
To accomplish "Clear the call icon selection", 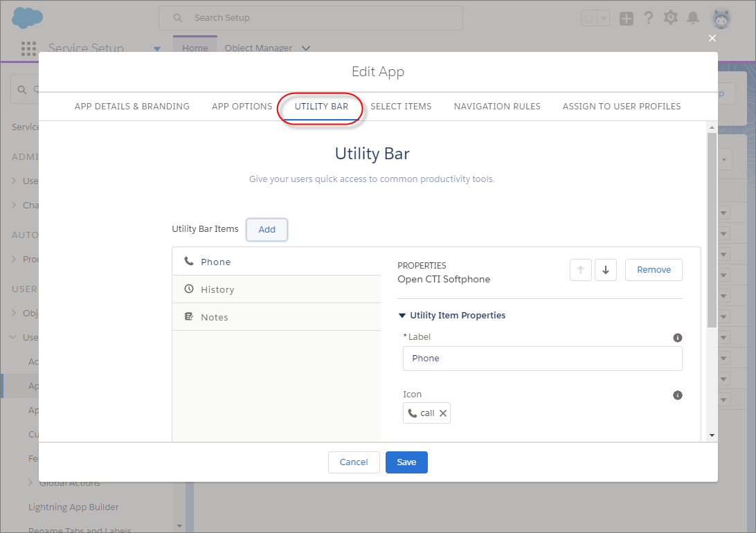I will pos(443,413).
